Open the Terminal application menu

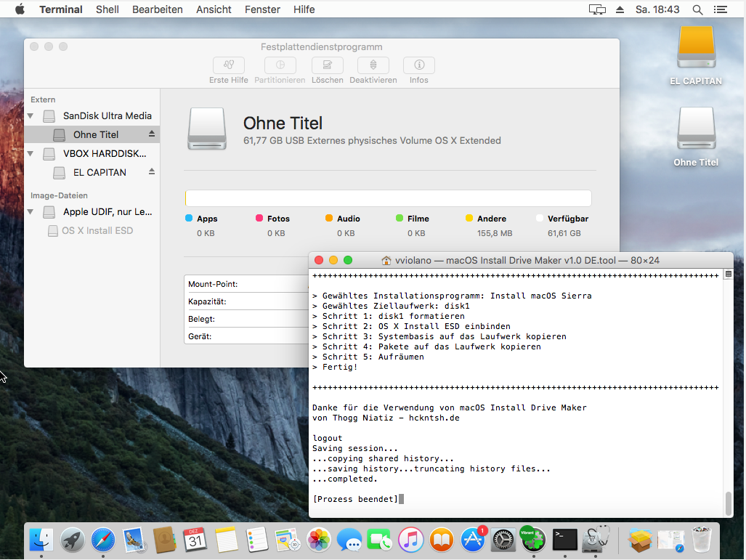tap(61, 9)
